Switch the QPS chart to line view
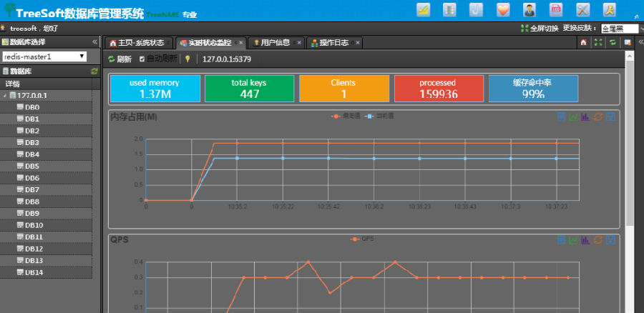The image size is (644, 313). point(573,239)
